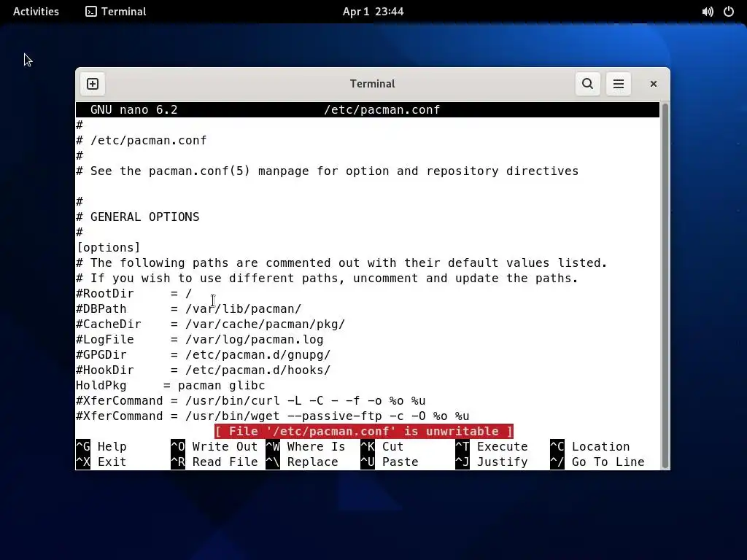Viewport: 747px width, 560px height.
Task: Place cursor on the wget XferCommand line
Action: [x=273, y=416]
